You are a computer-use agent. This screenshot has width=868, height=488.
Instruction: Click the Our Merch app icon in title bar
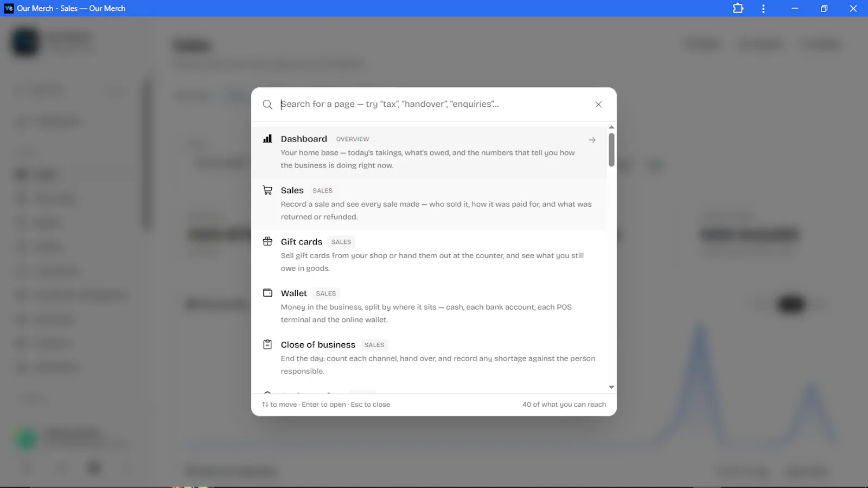(9, 8)
